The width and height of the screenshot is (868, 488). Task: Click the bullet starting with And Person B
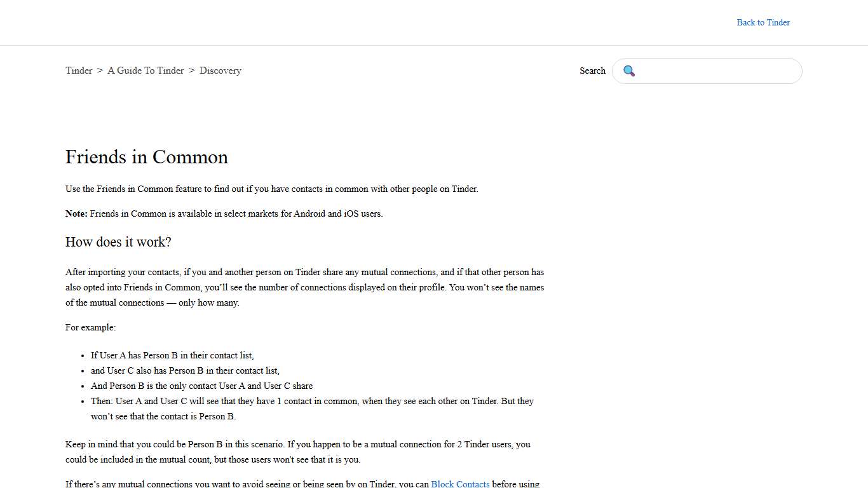point(201,386)
